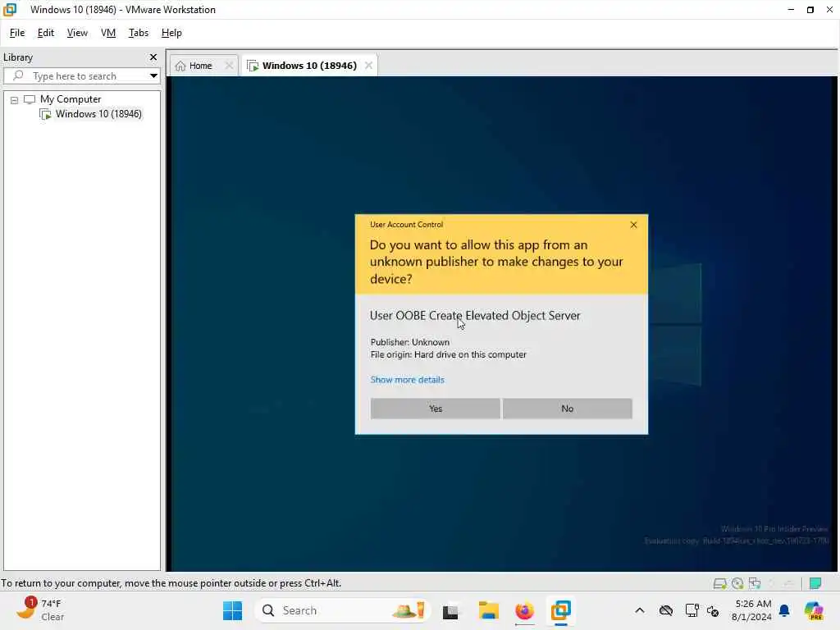Image resolution: width=840 pixels, height=630 pixels.
Task: Click the CD/DVD drive status icon
Action: coord(737,583)
